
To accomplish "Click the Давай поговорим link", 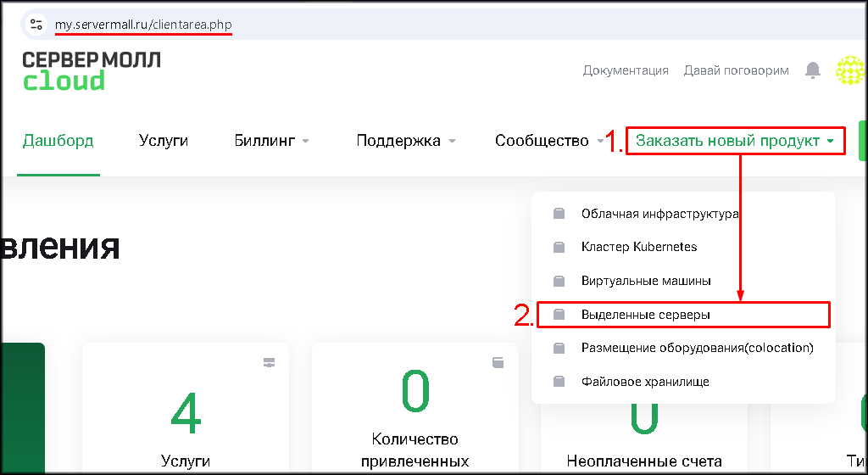I will (736, 70).
